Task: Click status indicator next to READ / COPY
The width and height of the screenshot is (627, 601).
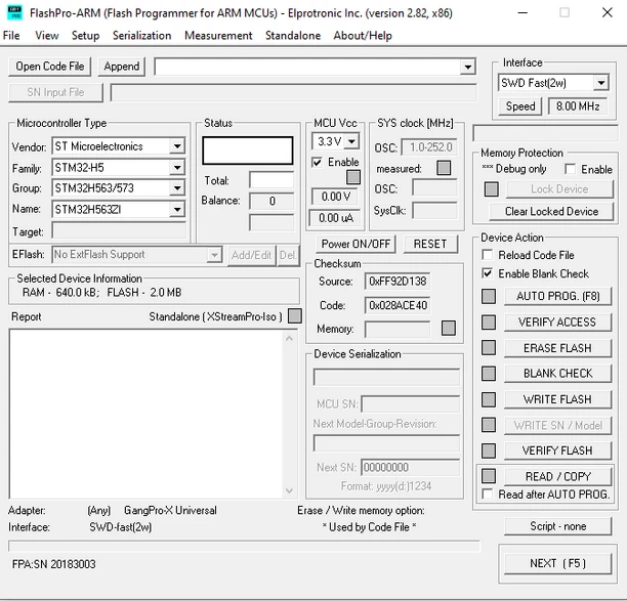Action: 488,476
